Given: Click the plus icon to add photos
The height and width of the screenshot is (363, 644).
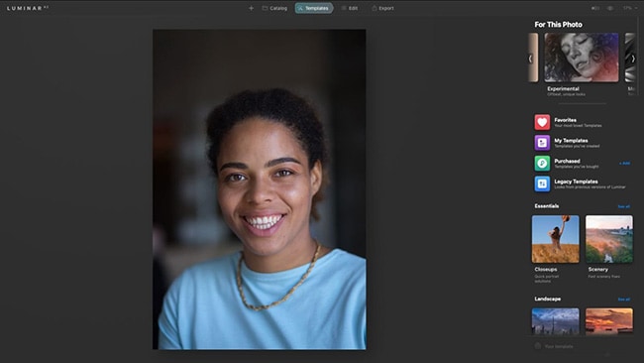Looking at the screenshot, I should pos(251,8).
